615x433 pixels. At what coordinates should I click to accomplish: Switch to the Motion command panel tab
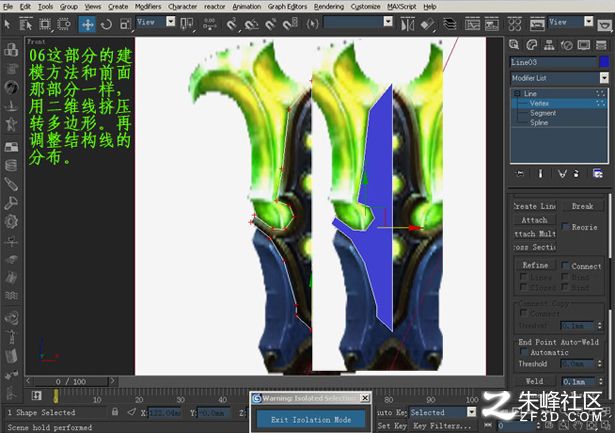point(566,45)
